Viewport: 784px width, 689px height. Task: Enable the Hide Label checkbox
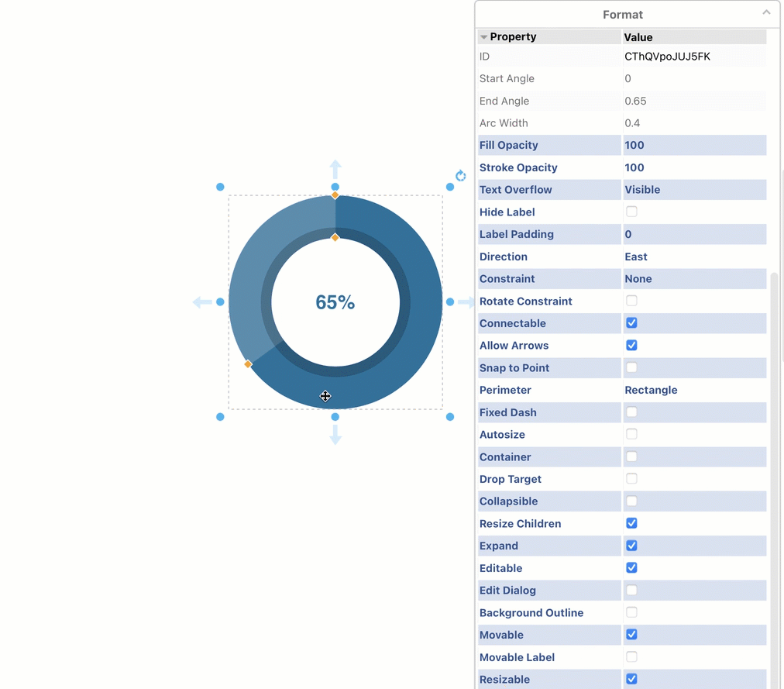point(631,212)
